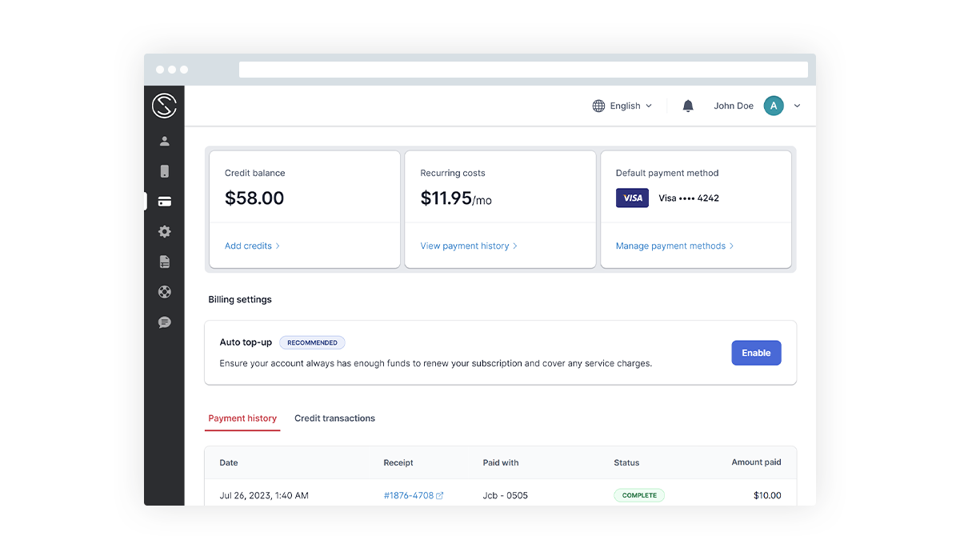The width and height of the screenshot is (960, 560).
Task: Click the Default payment method label
Action: tap(667, 173)
